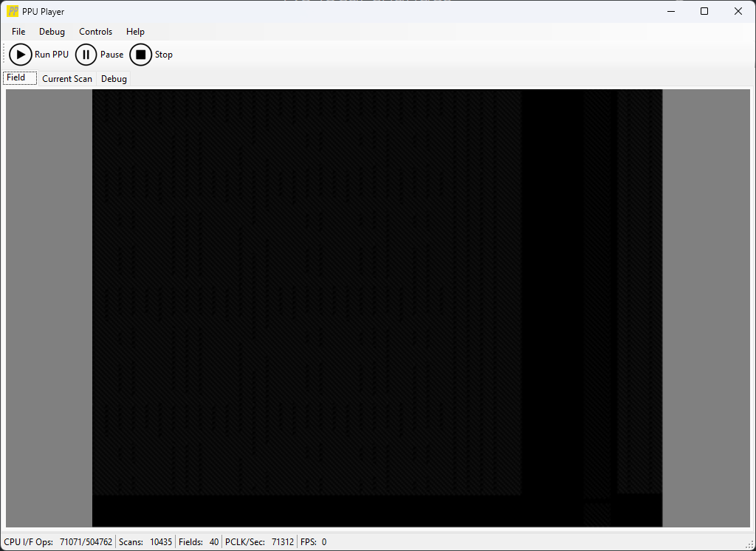Click the PPU Player title bar icon
The height and width of the screenshot is (551, 756).
coord(13,11)
